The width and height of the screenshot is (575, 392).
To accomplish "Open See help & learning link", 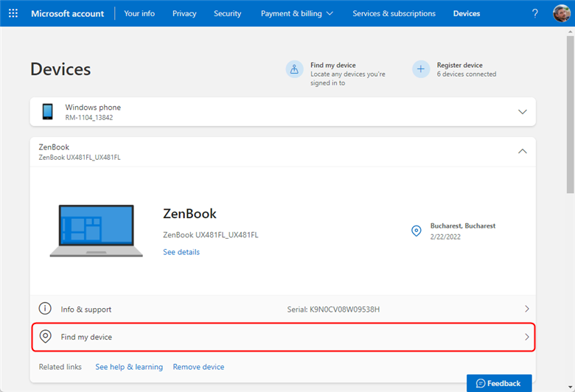I will (x=129, y=367).
